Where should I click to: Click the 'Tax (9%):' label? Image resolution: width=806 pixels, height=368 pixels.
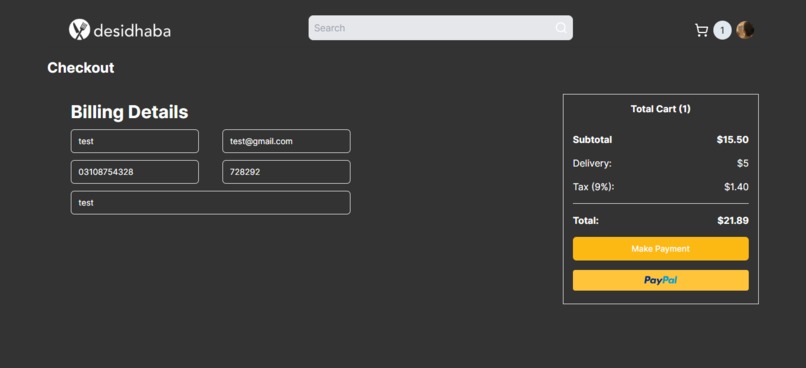click(593, 187)
